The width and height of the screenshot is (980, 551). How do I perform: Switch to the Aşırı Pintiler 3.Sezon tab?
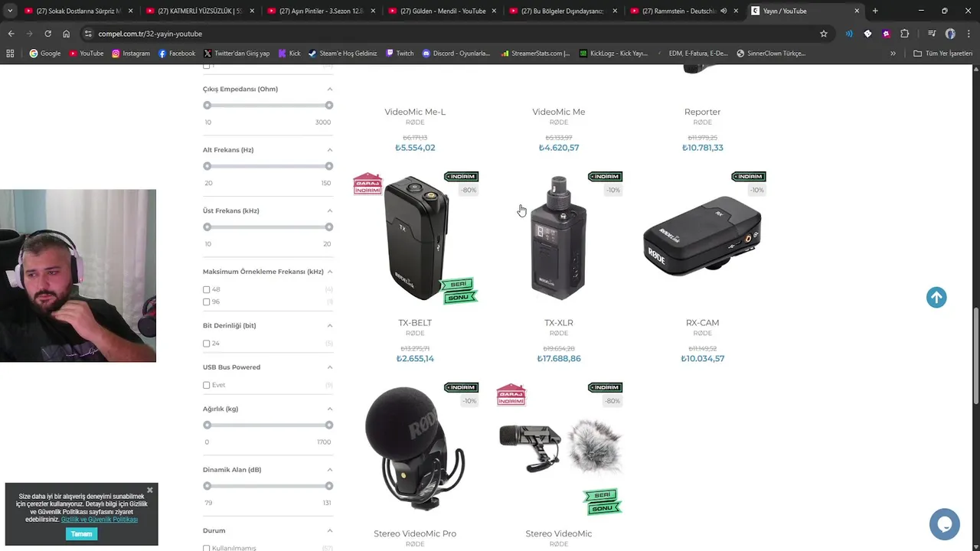point(322,11)
